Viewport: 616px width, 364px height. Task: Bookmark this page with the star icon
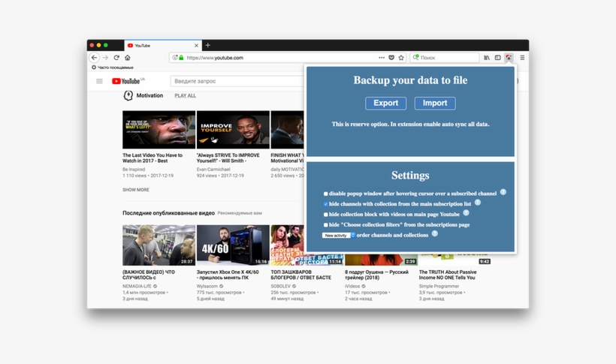(401, 57)
